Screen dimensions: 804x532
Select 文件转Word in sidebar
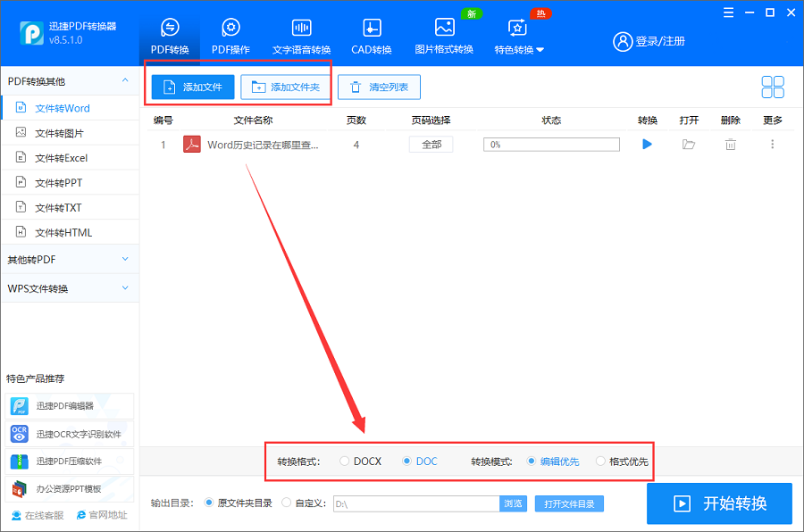[x=71, y=108]
